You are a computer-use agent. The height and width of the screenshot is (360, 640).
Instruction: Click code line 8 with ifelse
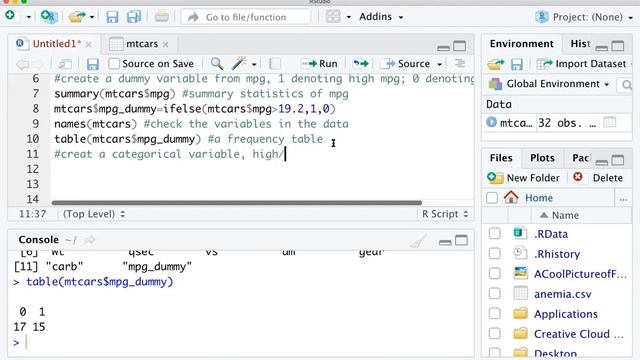click(195, 109)
